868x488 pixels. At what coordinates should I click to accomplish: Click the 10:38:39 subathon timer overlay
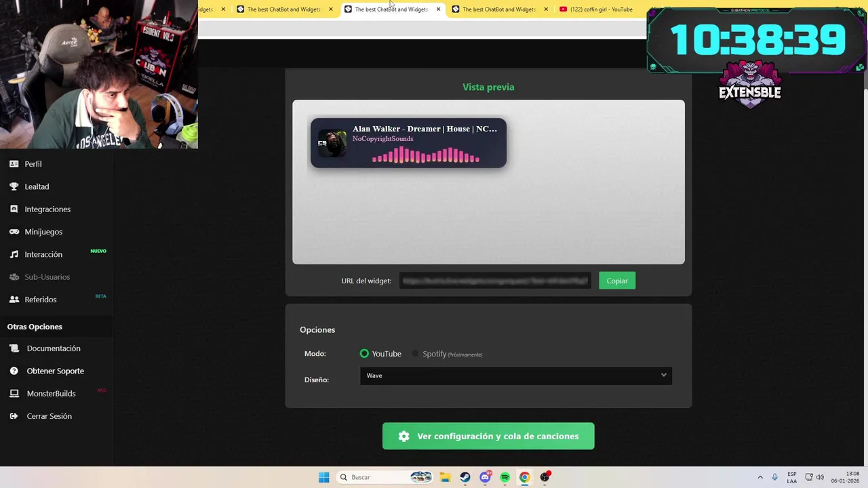click(757, 40)
